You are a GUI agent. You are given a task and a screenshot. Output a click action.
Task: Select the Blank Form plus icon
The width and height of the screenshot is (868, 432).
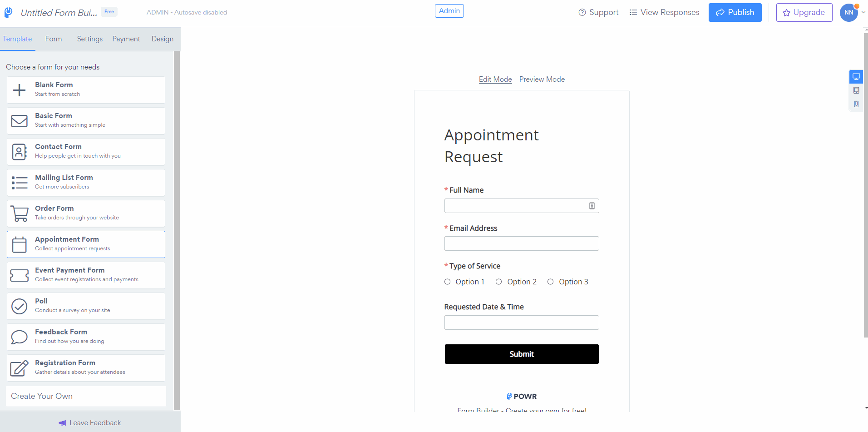(x=20, y=90)
